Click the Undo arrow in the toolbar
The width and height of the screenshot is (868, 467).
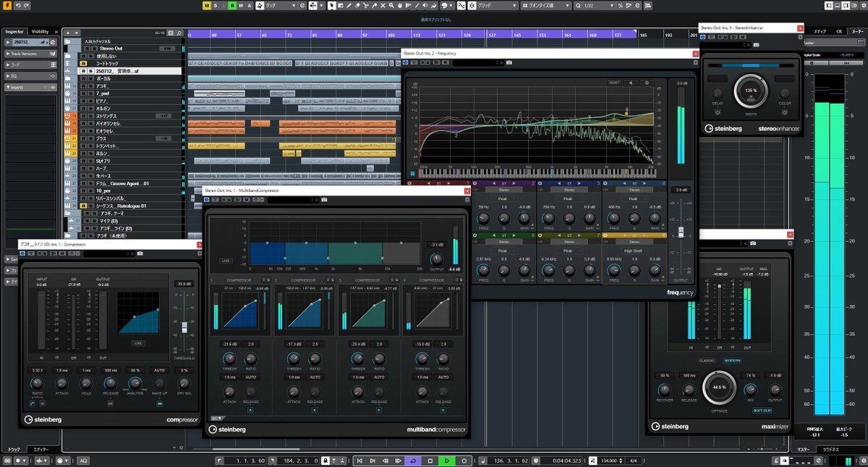(17, 5)
